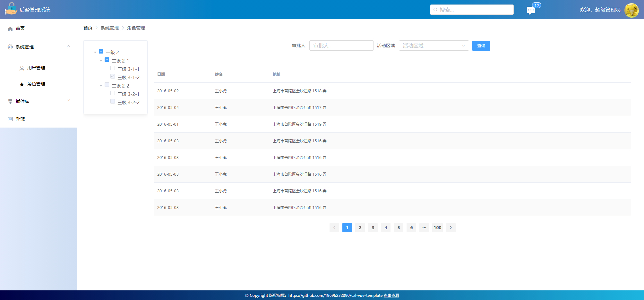Click address 上海市普陀区金沙江路 1519 弄
Screen dimensions: 644x300
click(x=300, y=124)
